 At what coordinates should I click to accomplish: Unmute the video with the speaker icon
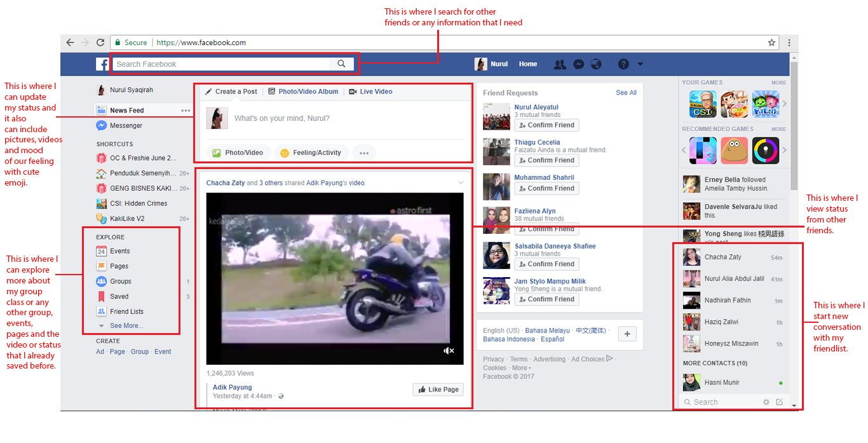pos(449,351)
